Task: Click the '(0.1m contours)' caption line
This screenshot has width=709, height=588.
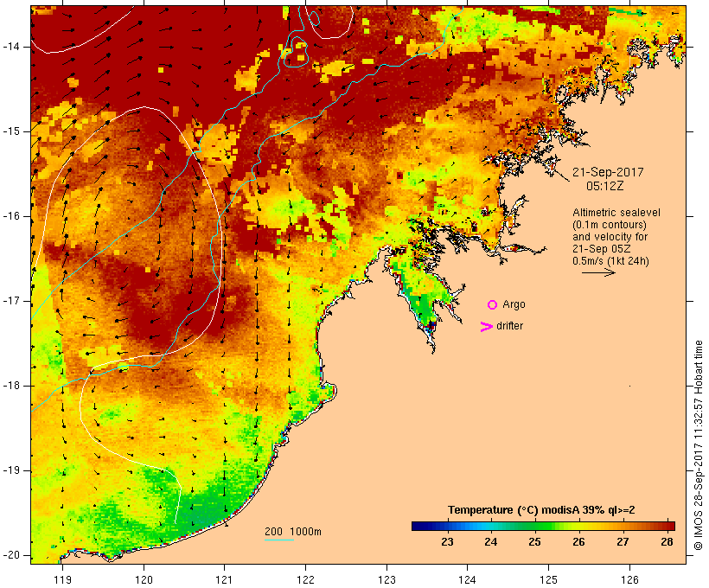Action: tap(610, 225)
